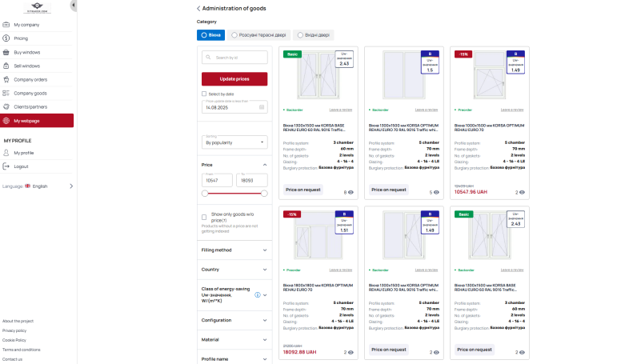Open the Contact us link
This screenshot has width=617, height=364.
pyautogui.click(x=12, y=359)
